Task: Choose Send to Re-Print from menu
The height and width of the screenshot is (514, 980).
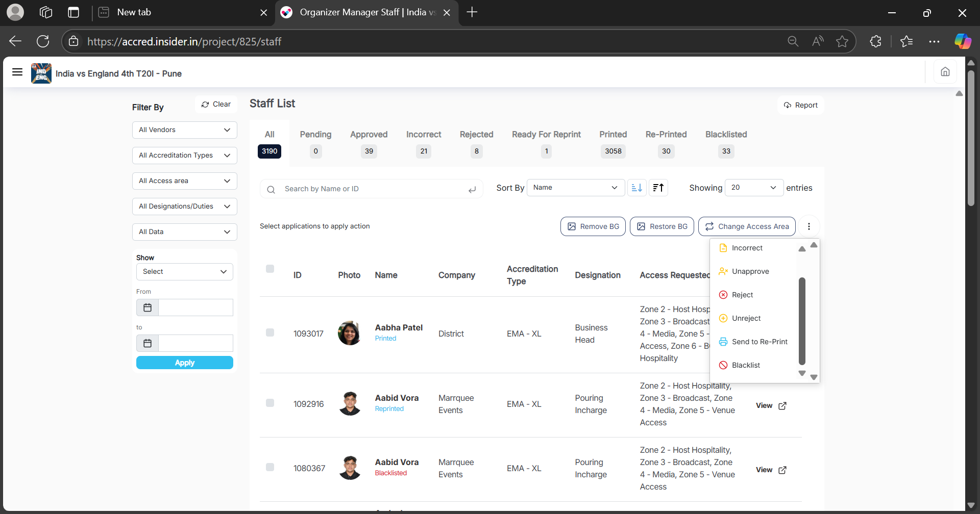Action: [x=759, y=342]
